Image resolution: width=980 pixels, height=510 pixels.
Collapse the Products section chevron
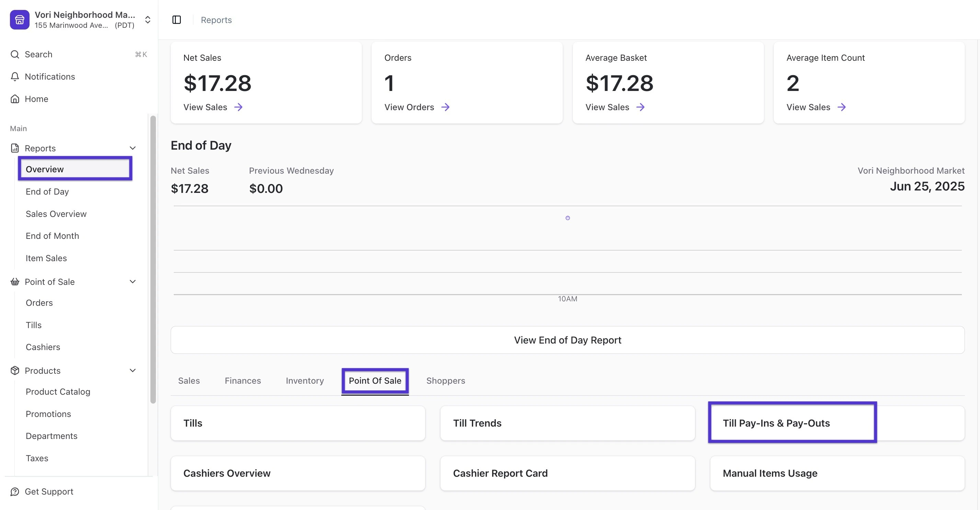tap(133, 370)
